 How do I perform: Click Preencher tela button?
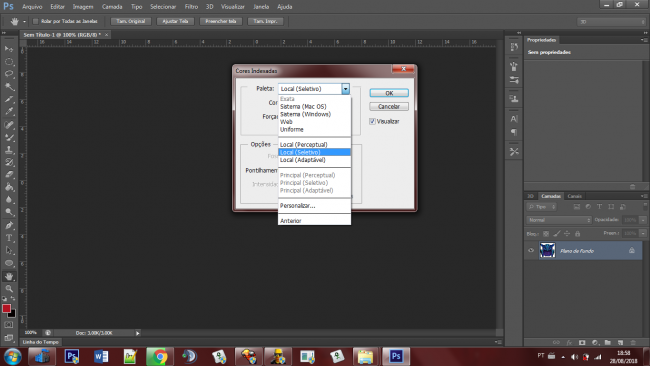(221, 21)
